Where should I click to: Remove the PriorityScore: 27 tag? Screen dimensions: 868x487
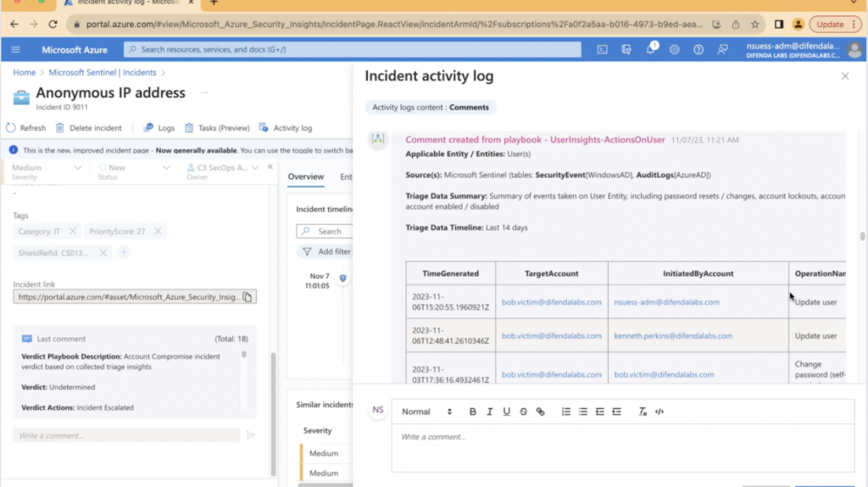pyautogui.click(x=158, y=231)
